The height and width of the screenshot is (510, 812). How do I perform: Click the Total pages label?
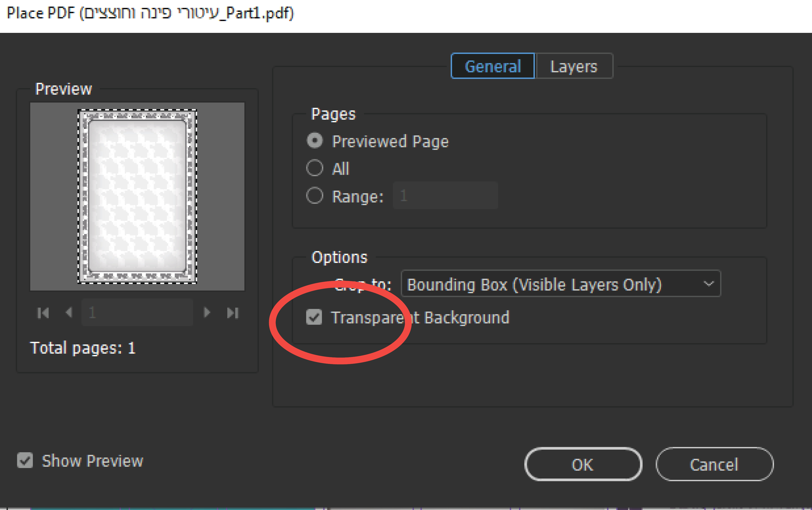pos(83,348)
